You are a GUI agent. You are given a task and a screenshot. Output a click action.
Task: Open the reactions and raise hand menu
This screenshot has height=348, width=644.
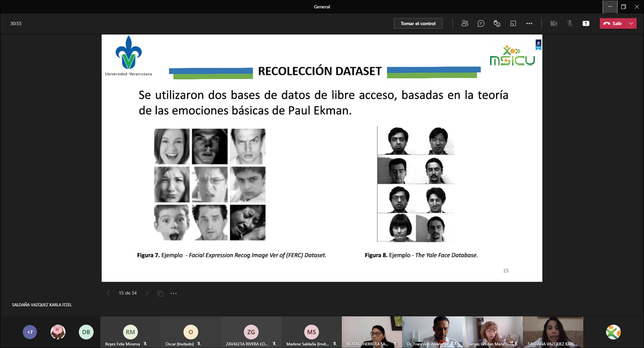click(x=497, y=23)
